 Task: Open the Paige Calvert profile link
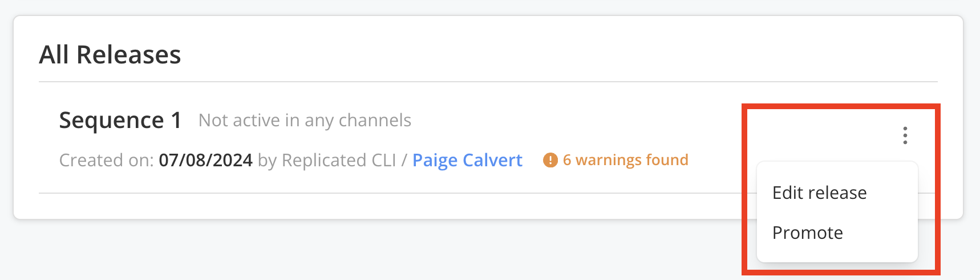click(x=467, y=160)
